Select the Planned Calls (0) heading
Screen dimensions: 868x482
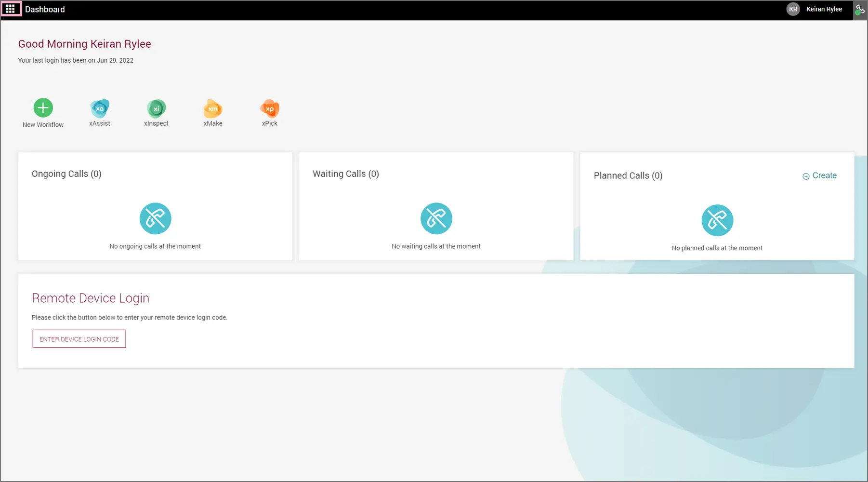click(x=628, y=175)
